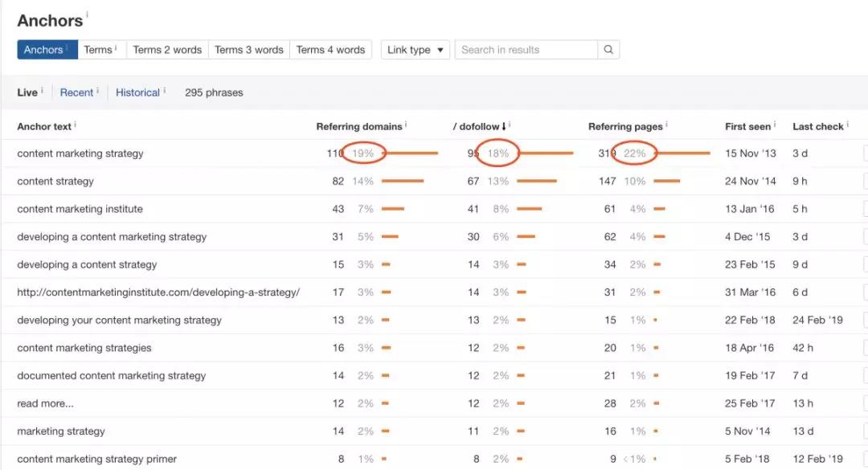
Task: Select the Live index view
Action: tap(27, 92)
